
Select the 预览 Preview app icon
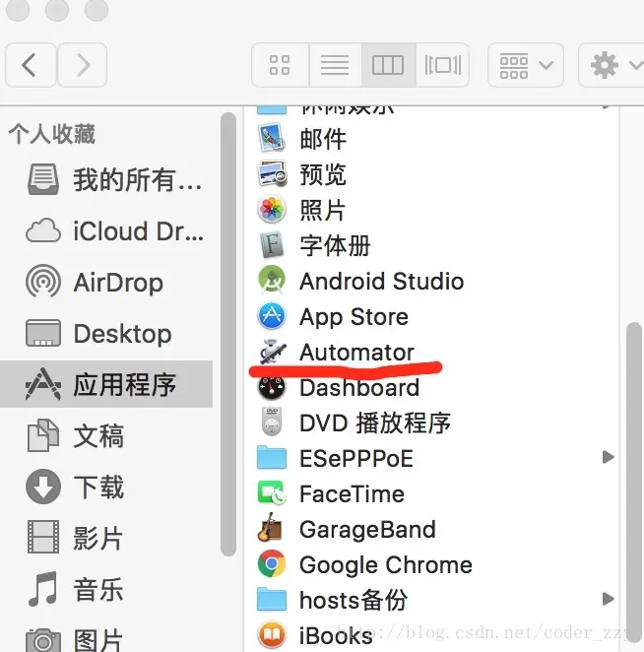[272, 173]
